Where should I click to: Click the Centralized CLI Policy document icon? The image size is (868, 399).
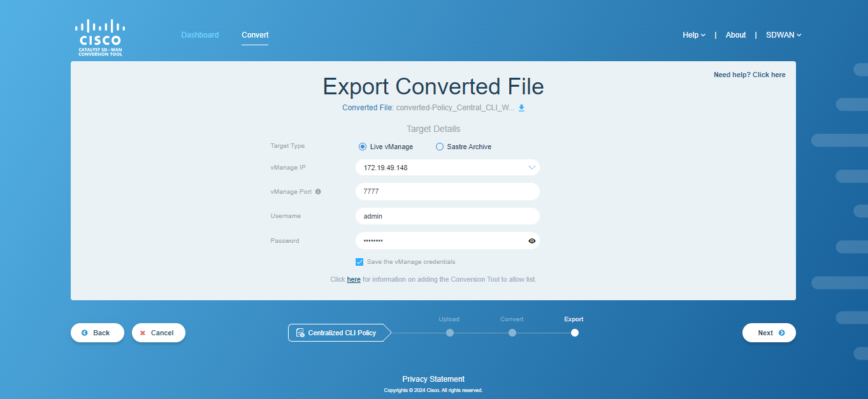[300, 333]
